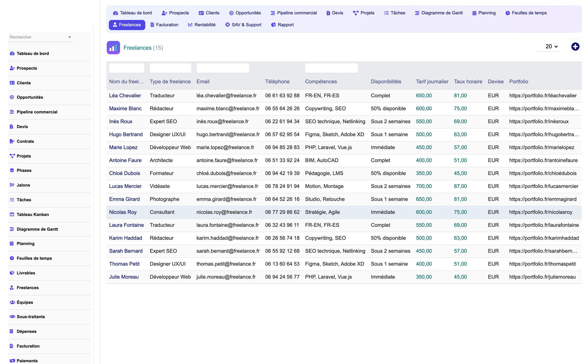Open Julie Moreau freelance record
This screenshot has height=364, width=588.
124,277
